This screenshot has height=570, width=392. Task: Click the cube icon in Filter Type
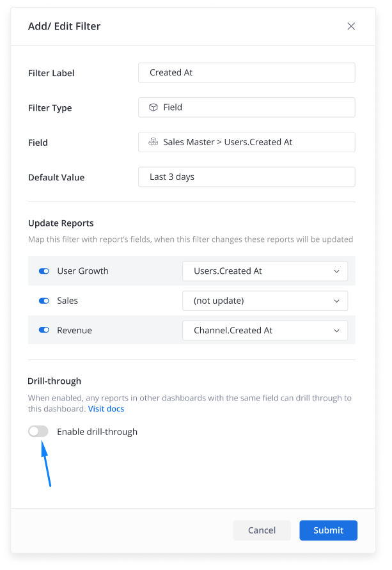(153, 107)
